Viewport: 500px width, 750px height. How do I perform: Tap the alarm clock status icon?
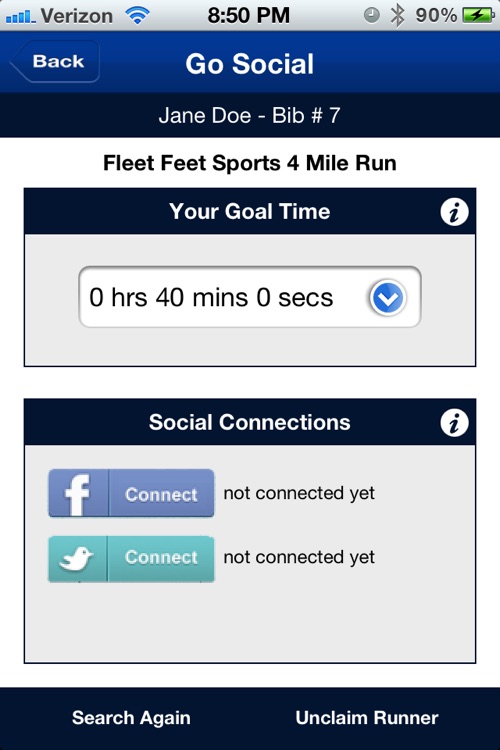pos(372,15)
